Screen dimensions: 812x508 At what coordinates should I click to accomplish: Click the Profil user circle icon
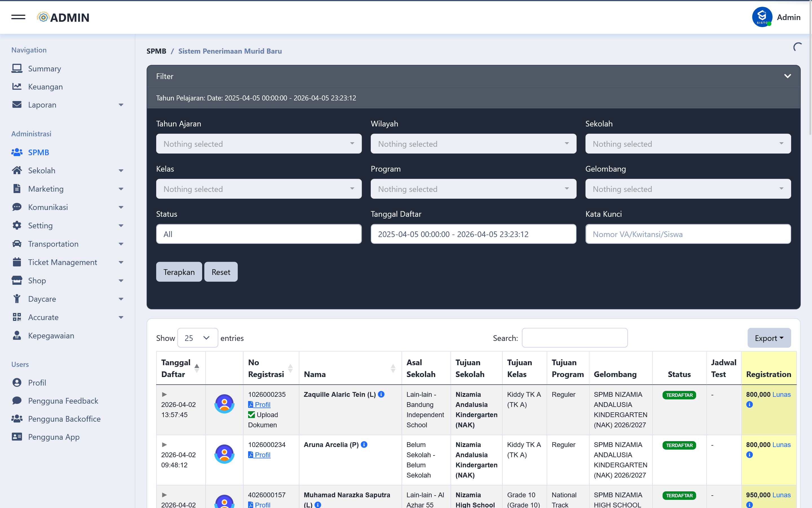[17, 383]
